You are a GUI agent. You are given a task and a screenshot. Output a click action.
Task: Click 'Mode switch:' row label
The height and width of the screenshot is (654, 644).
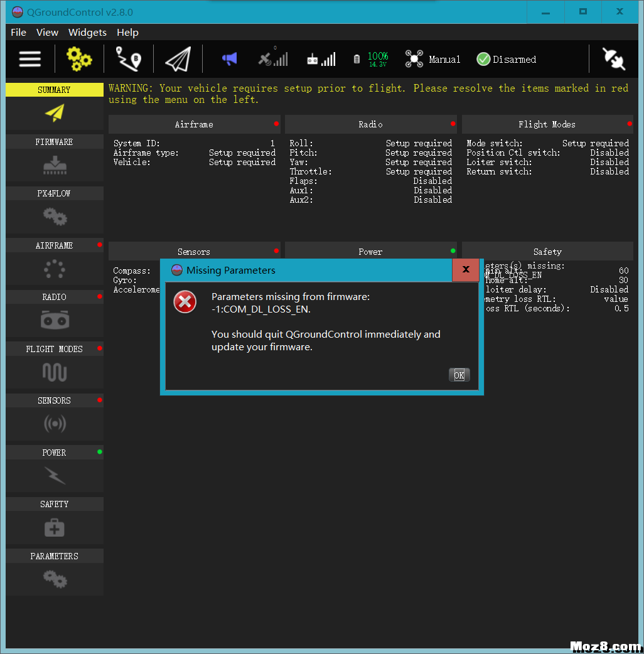click(494, 143)
